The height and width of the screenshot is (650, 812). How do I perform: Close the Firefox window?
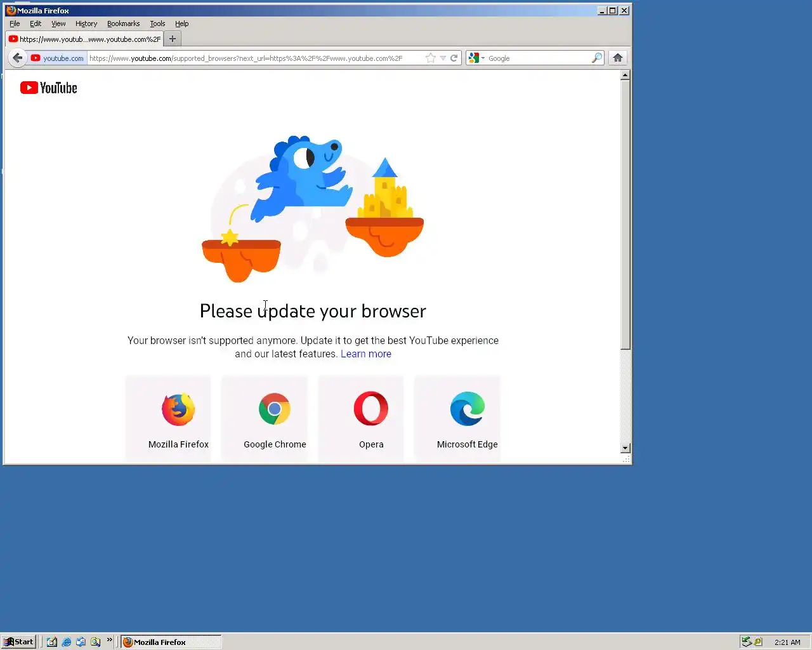624,10
